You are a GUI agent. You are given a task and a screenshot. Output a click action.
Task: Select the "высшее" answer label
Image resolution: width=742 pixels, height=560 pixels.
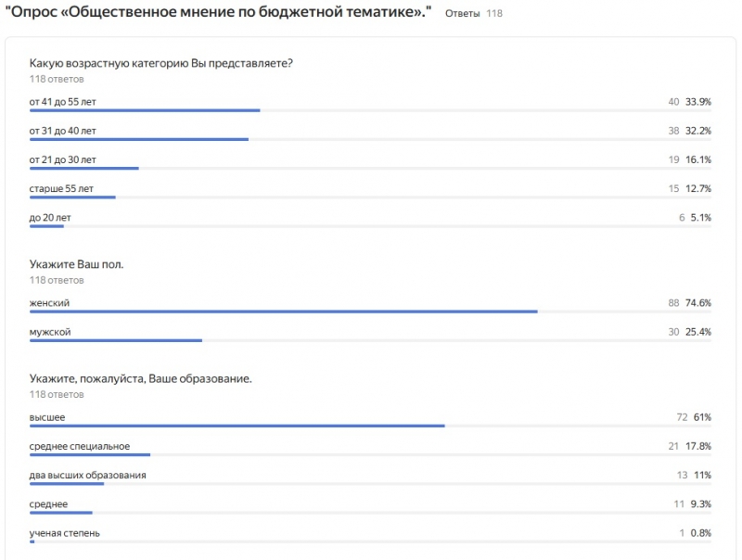click(47, 417)
